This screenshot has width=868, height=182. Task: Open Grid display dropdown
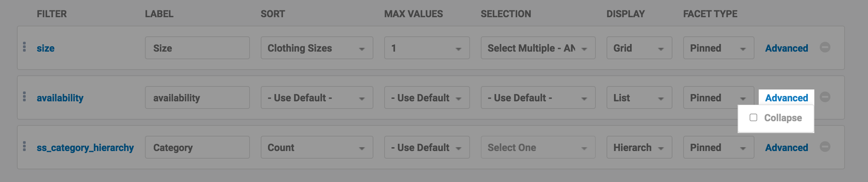coord(639,48)
